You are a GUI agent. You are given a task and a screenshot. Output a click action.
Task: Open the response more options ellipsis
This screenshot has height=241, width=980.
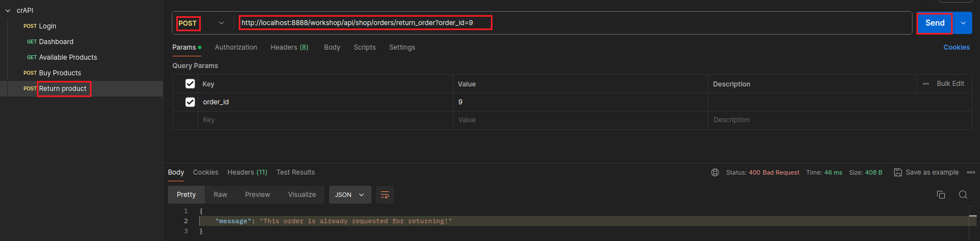coord(971,172)
